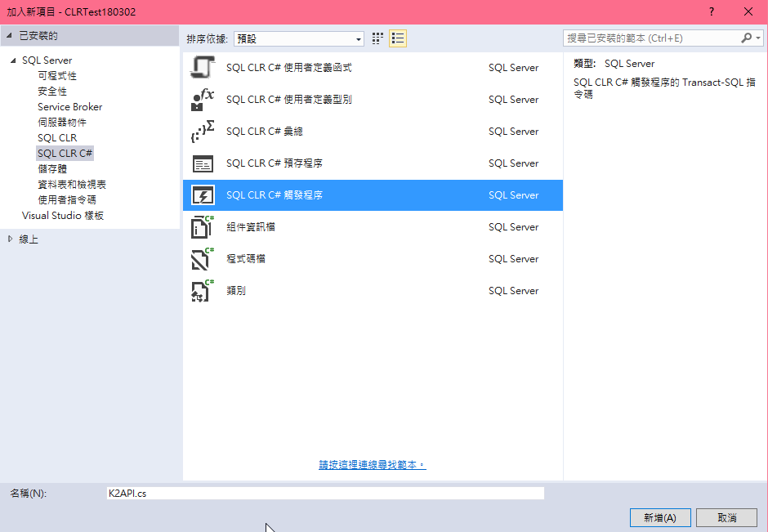Select 使用者指令碼 category
Screen dimensions: 768x532
tap(67, 200)
